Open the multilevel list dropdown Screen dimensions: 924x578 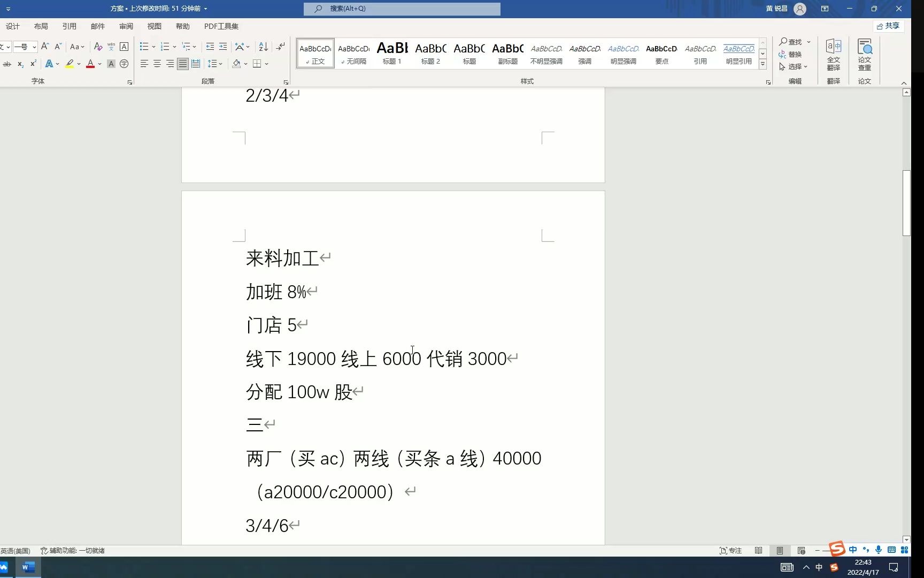click(x=189, y=47)
